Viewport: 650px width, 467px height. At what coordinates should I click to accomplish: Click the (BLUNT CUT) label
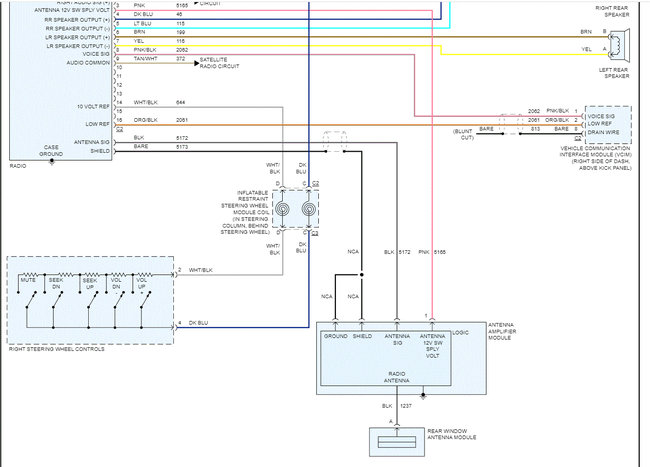(x=463, y=134)
